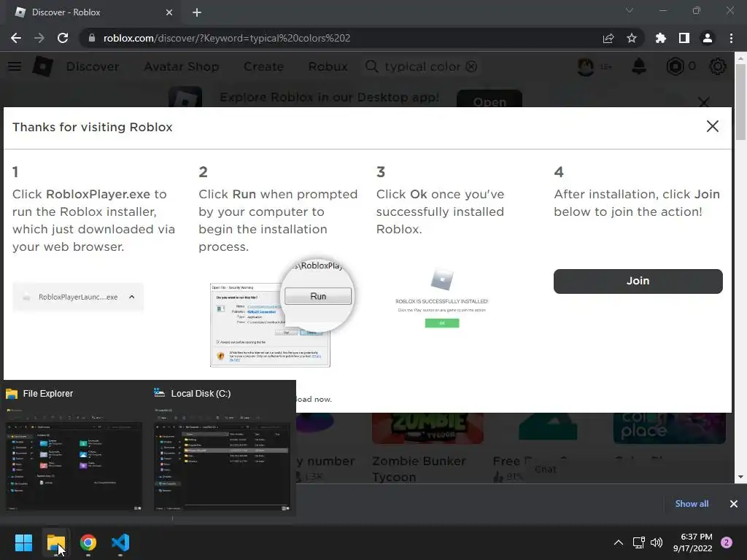Select the Discover - Roblox tab
Image resolution: width=747 pixels, height=560 pixels.
coord(90,12)
